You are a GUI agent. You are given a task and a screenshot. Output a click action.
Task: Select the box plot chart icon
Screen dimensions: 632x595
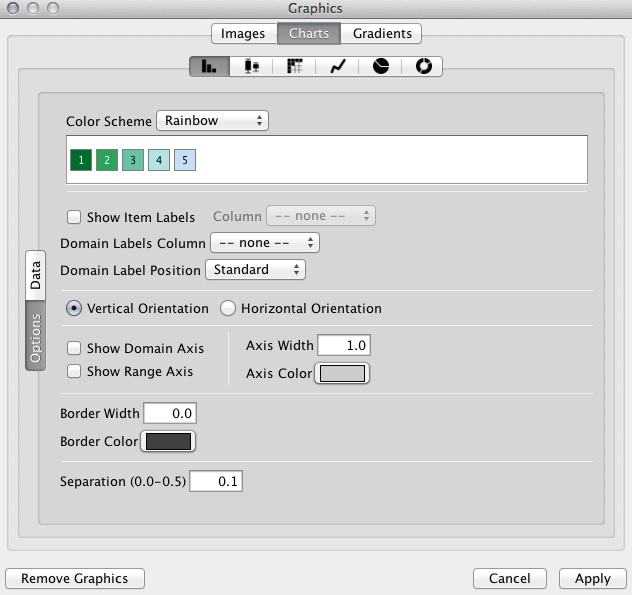click(x=253, y=67)
